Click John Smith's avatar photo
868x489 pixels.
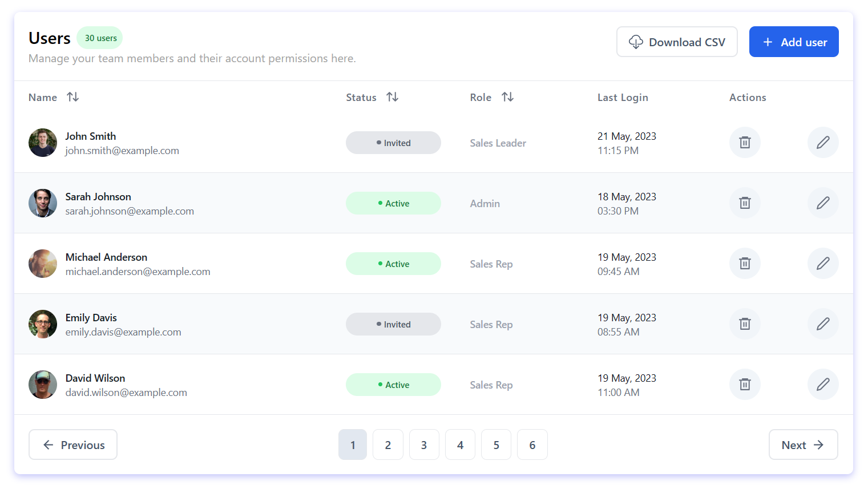pyautogui.click(x=43, y=143)
